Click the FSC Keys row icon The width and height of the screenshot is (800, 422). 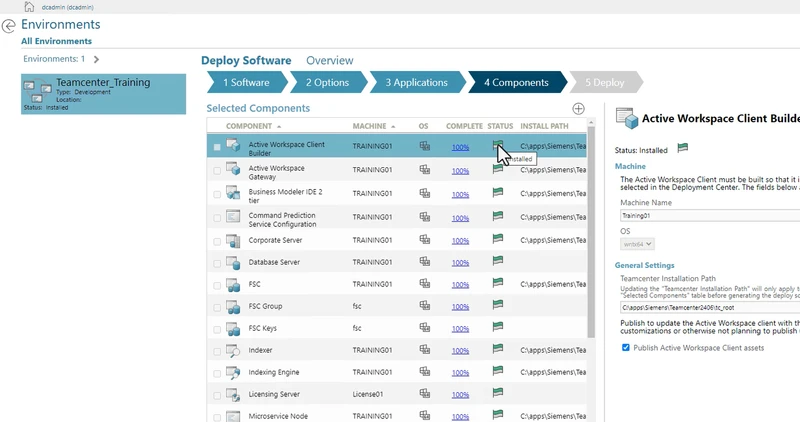233,328
